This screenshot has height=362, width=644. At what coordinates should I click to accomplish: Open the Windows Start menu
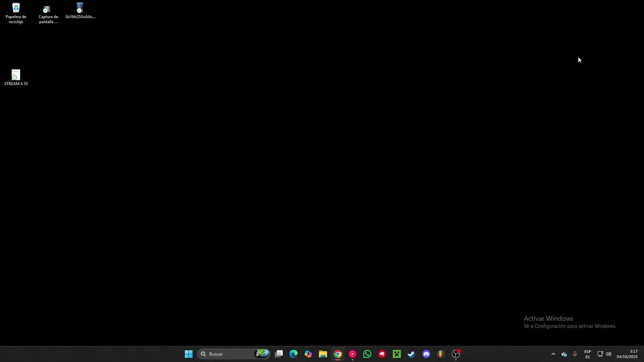tap(189, 354)
